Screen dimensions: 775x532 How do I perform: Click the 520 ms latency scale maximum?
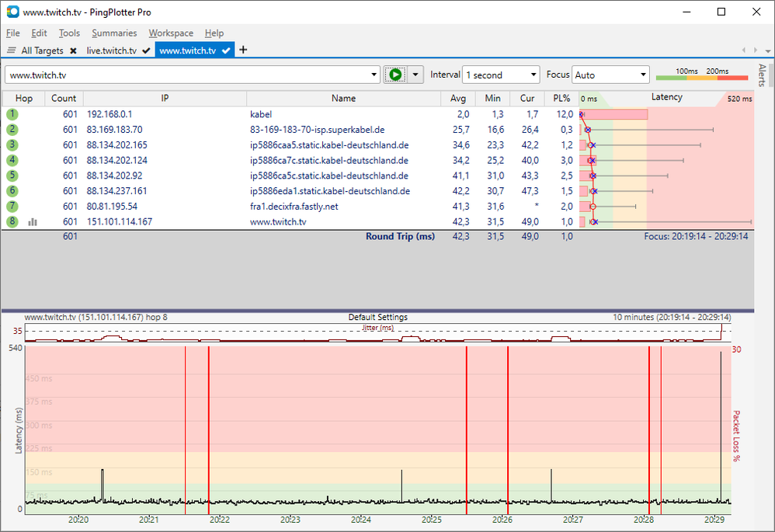(739, 99)
